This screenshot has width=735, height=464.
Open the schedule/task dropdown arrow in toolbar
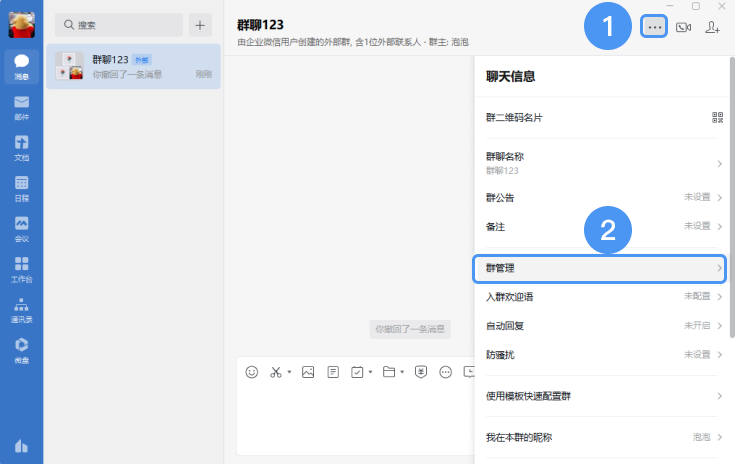tap(370, 373)
